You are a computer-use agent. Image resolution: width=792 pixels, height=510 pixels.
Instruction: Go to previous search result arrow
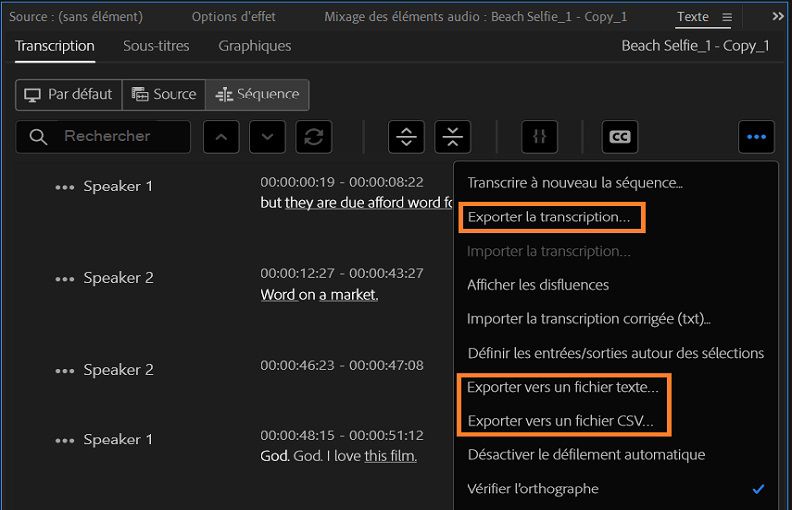click(221, 137)
